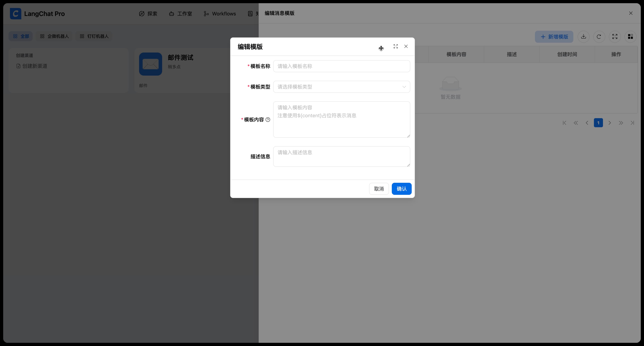Close the 编辑模版 dialog

point(406,46)
